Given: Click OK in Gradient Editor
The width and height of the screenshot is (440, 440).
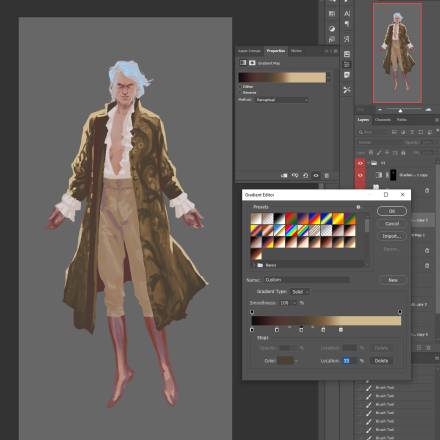Looking at the screenshot, I should pos(392,211).
